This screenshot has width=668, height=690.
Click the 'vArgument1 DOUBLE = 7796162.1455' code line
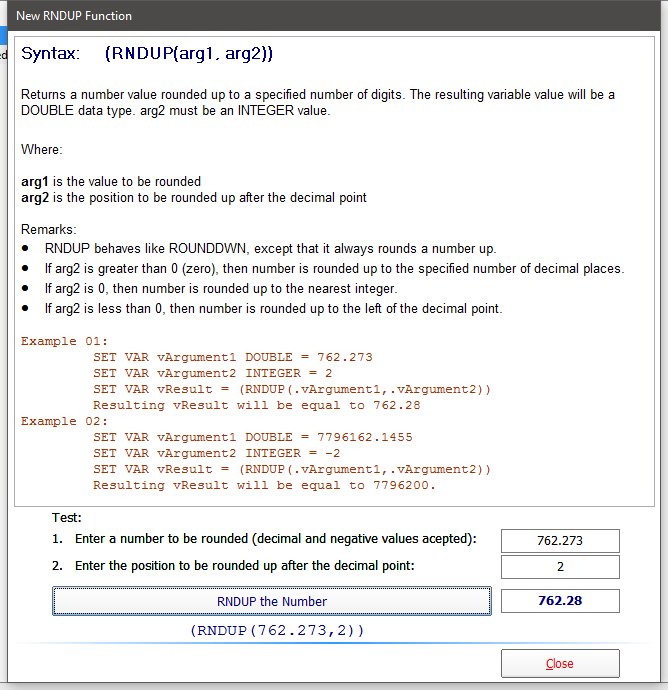252,437
